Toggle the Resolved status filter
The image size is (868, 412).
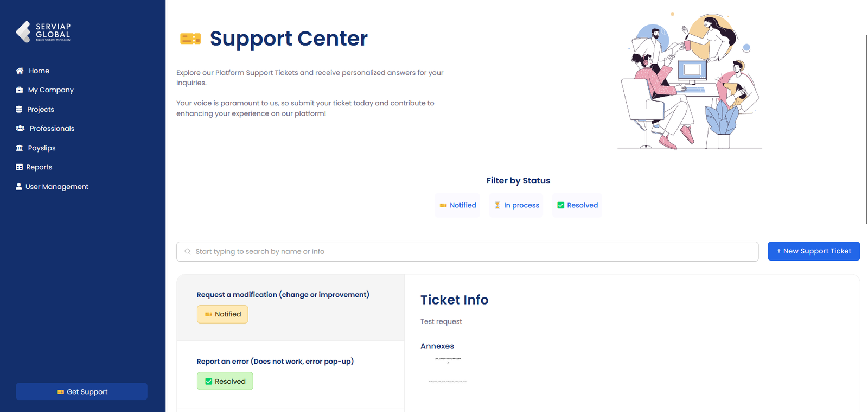pos(577,205)
